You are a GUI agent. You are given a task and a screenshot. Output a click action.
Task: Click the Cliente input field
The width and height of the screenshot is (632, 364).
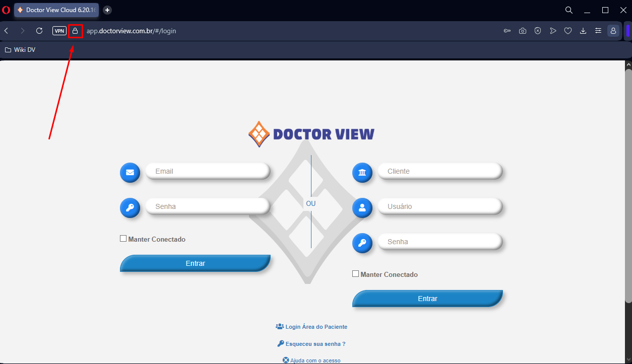pos(438,171)
